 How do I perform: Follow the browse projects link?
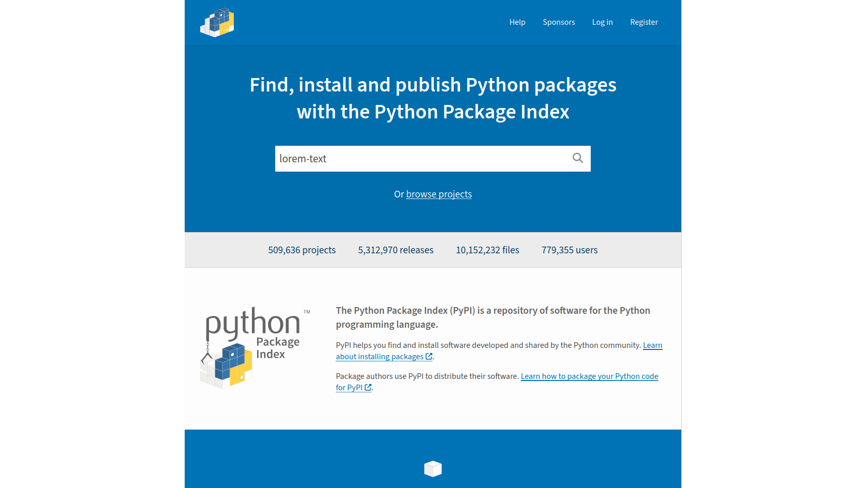point(439,194)
